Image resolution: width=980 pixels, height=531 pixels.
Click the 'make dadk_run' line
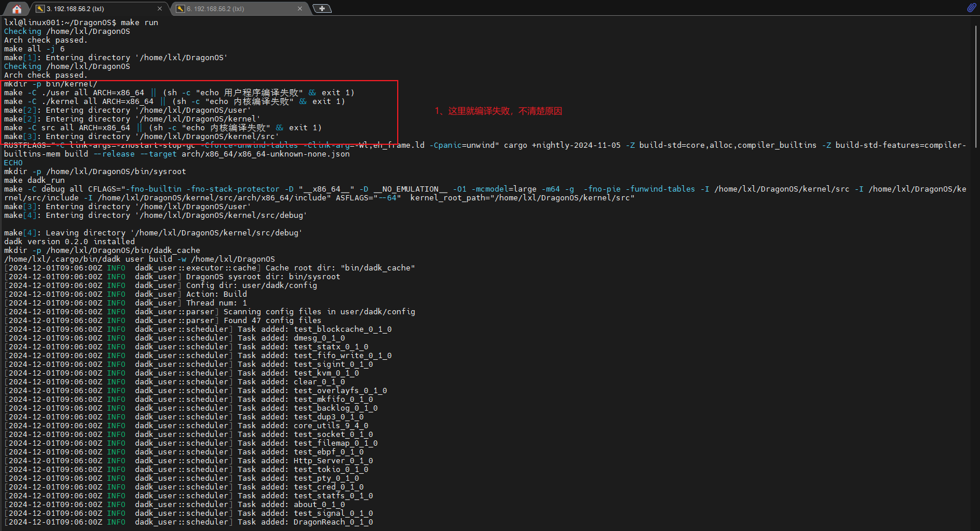(34, 181)
